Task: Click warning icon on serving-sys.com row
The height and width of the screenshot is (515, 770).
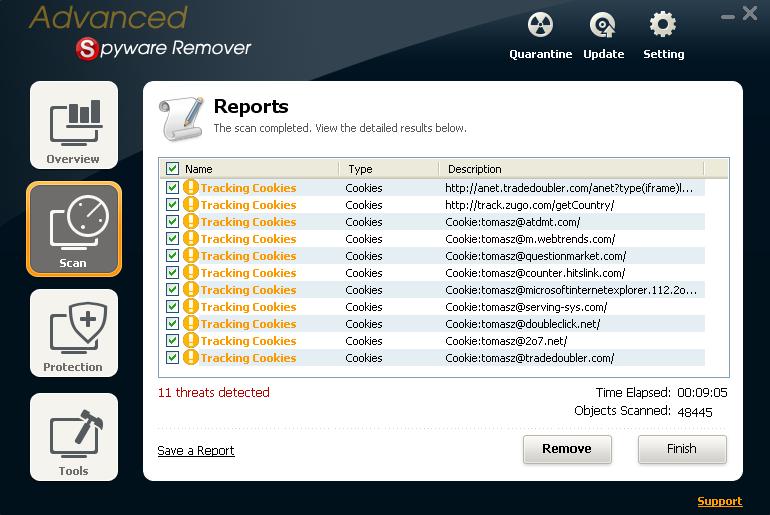Action: pos(191,306)
